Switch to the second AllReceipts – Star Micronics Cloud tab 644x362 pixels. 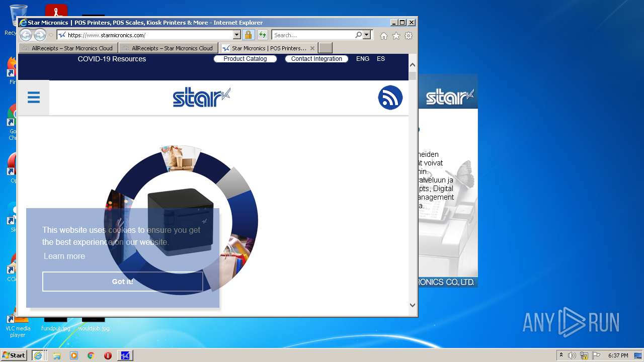(169, 48)
